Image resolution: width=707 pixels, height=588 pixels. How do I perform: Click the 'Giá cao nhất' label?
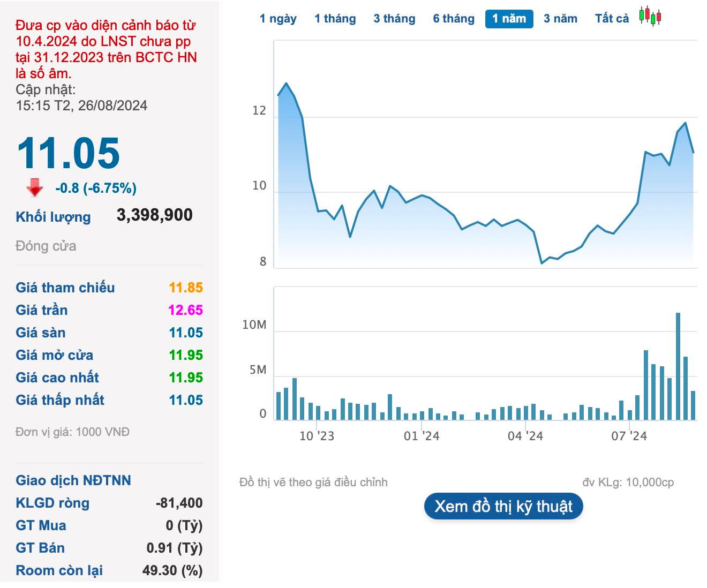pos(57,378)
